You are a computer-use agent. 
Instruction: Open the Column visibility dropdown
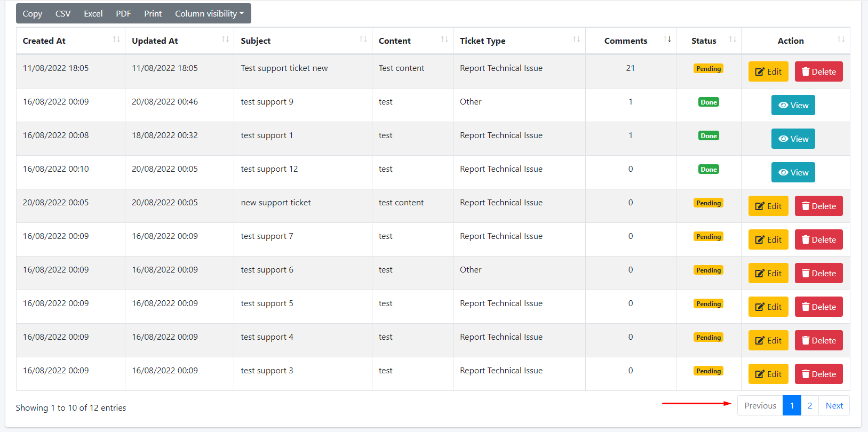coord(209,14)
